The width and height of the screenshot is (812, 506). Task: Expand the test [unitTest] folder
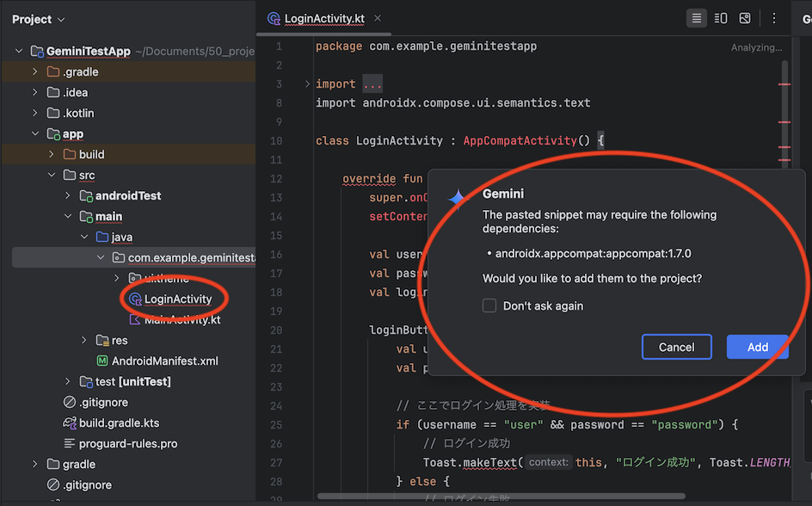[x=68, y=382]
